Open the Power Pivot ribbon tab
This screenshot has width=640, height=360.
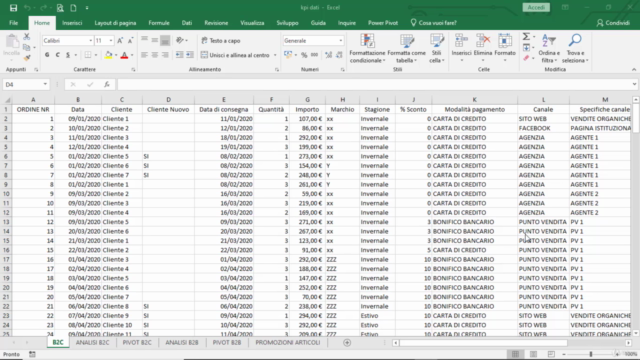383,23
